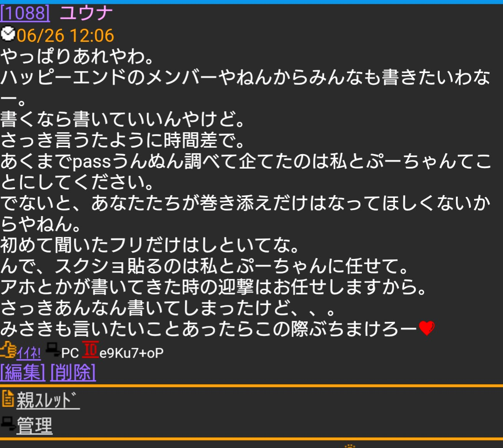Edit the post with 編集 link
503x448 pixels.
point(23,373)
